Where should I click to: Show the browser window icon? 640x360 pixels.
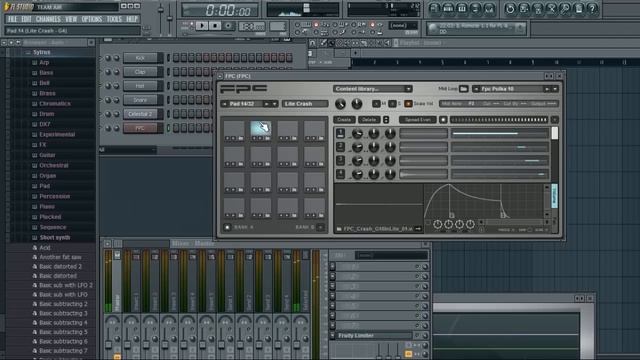tap(476, 9)
